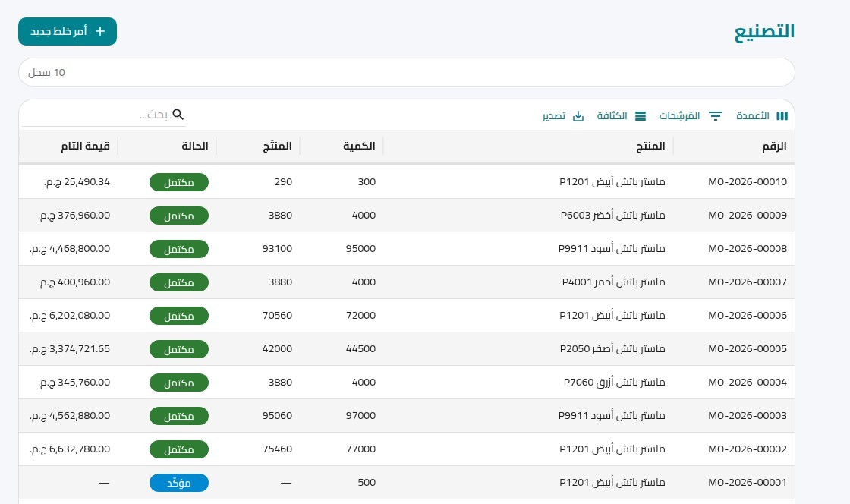The width and height of the screenshot is (850, 504).
Task: Click value 3,374,721.65 ج.م.
Action: (70, 349)
